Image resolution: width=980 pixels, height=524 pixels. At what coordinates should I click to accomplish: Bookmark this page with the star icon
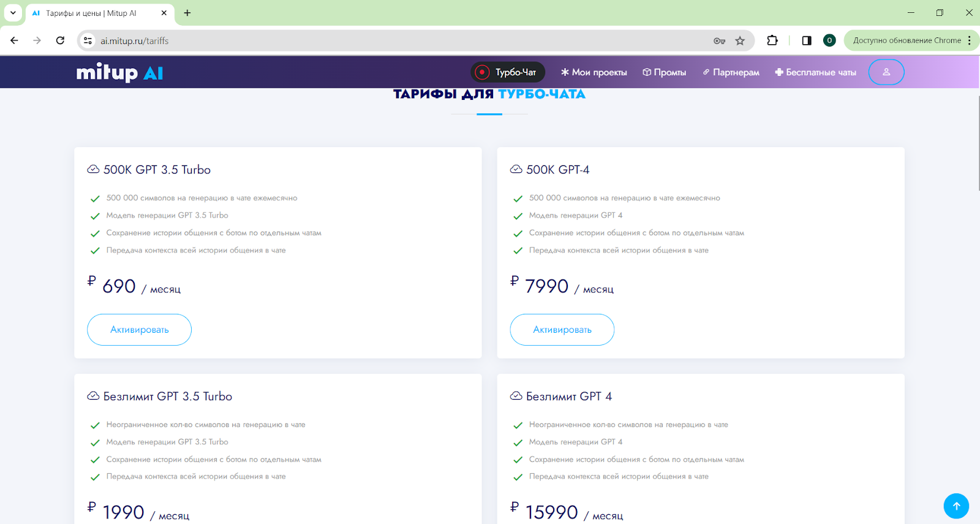(740, 40)
